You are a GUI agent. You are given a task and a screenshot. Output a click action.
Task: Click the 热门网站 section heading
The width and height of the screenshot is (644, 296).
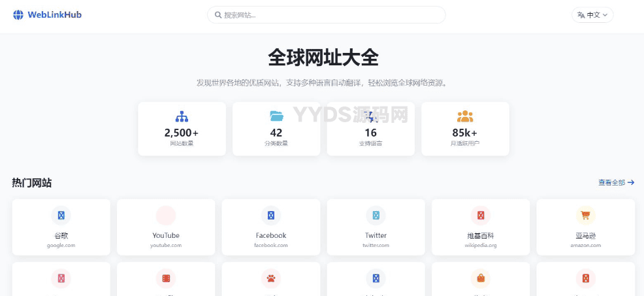(32, 183)
